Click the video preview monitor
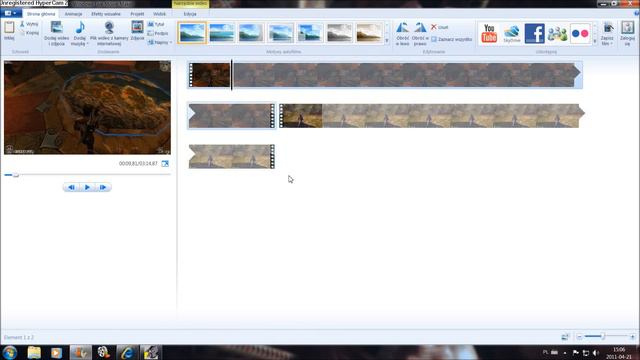 pyautogui.click(x=87, y=108)
